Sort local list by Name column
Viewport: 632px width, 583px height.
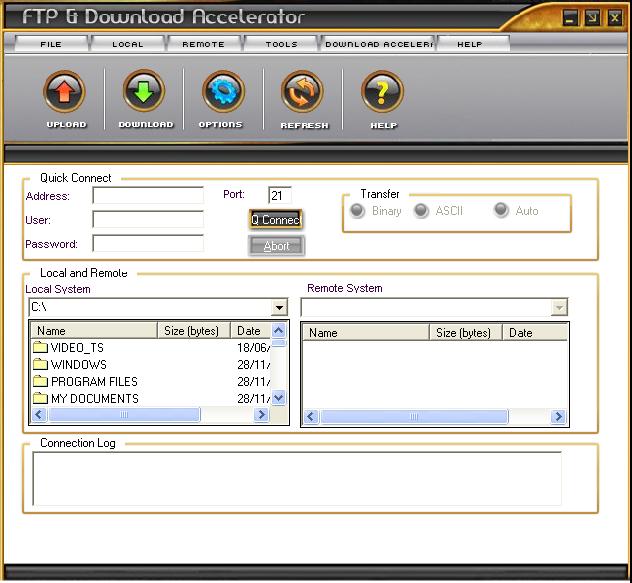click(94, 331)
